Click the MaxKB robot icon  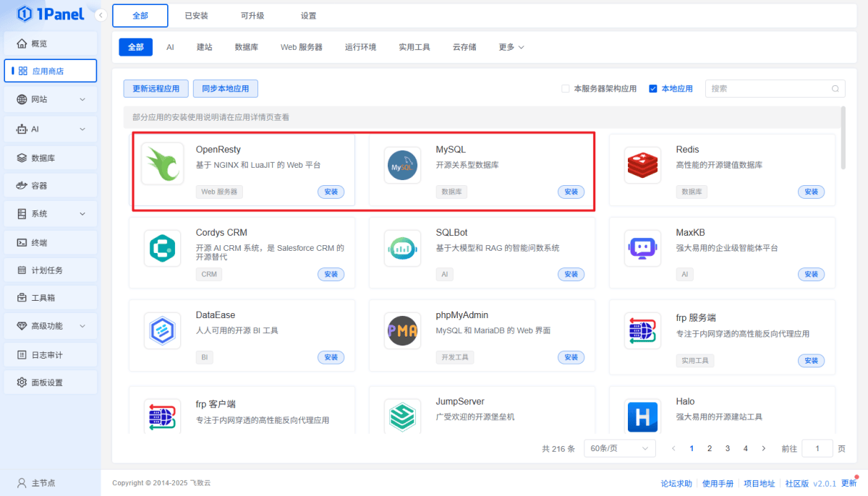coord(642,248)
